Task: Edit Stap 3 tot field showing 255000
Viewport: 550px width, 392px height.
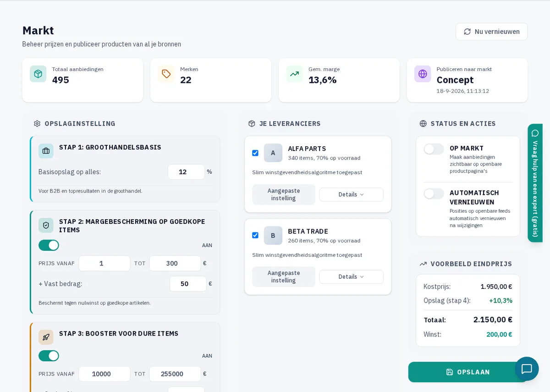Action: coord(175,374)
